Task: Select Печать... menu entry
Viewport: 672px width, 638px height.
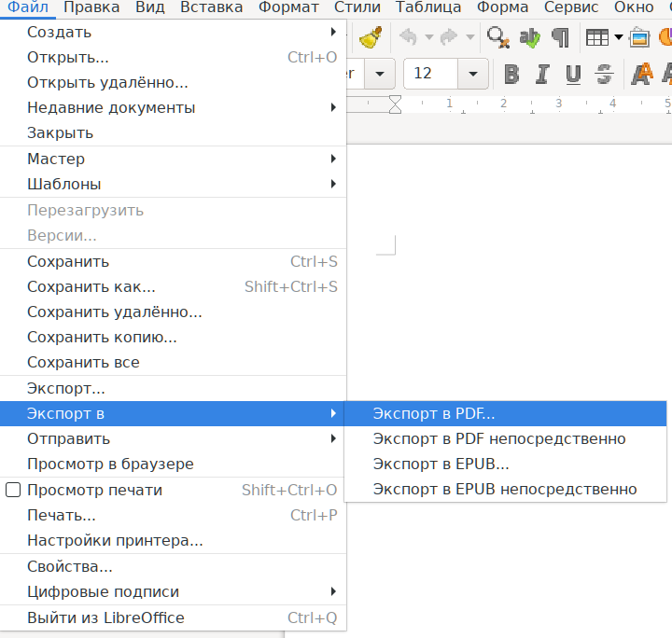Action: 174,515
